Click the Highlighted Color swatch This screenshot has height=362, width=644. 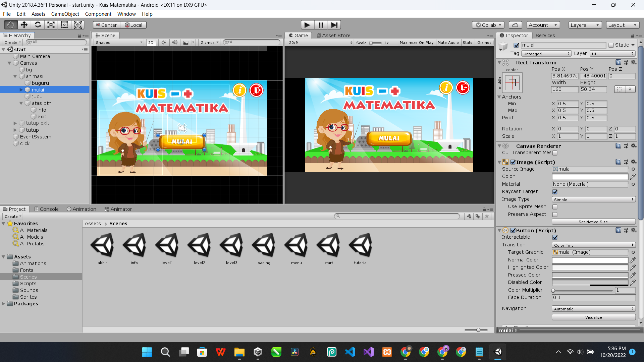click(590, 267)
